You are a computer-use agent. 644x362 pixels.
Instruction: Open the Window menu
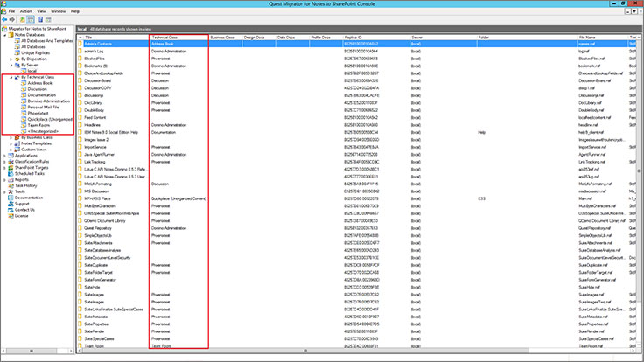59,11
